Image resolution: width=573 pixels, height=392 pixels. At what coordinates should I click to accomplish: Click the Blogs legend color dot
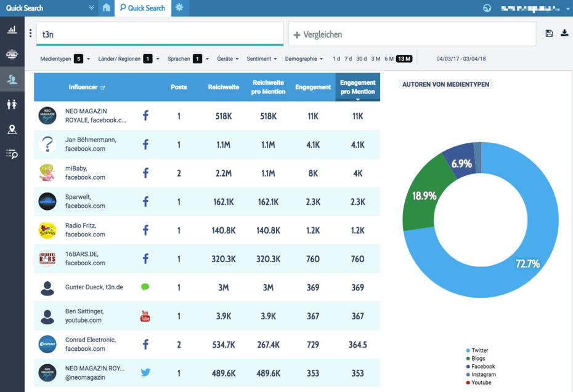(468, 358)
